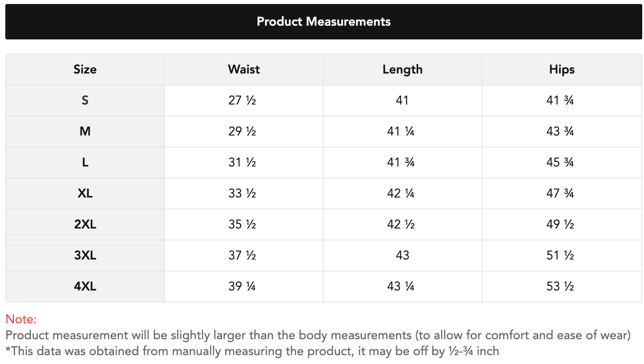
Task: Click the S waist value 27 ½
Action: 242,101
